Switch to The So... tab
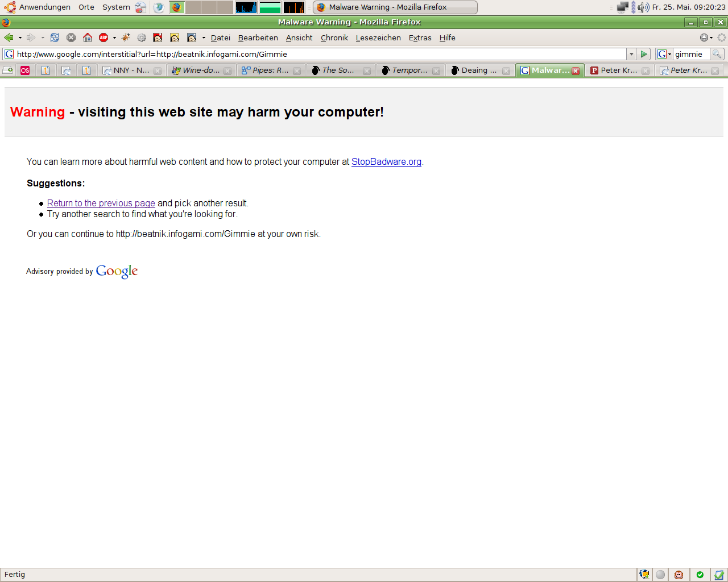The height and width of the screenshot is (582, 728). [340, 70]
